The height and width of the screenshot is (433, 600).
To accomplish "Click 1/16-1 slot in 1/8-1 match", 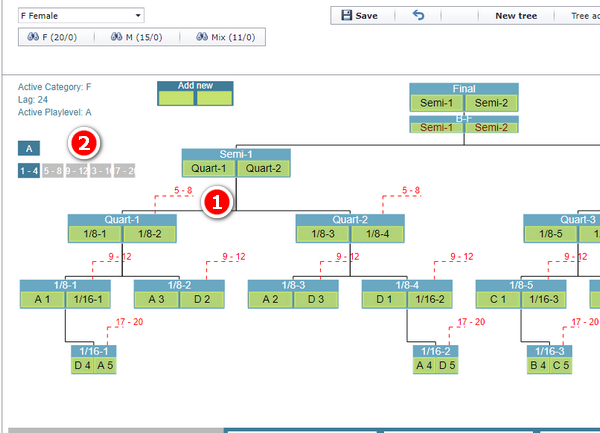I will coord(88,299).
